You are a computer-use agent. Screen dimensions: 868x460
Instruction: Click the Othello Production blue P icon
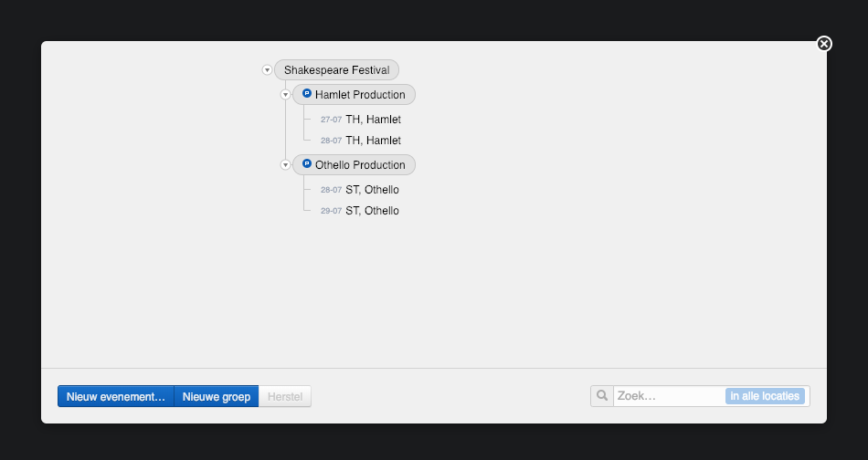coord(307,164)
